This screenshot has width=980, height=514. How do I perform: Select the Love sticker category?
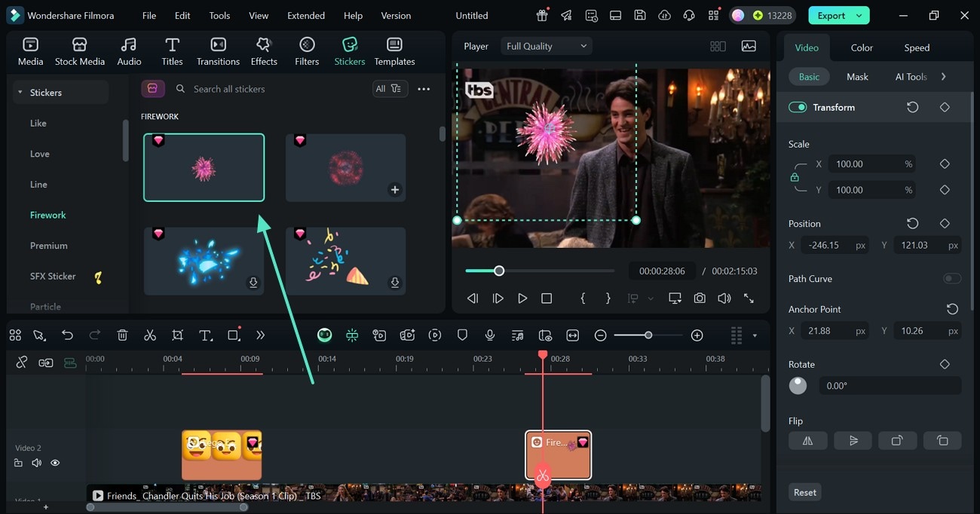pos(40,154)
